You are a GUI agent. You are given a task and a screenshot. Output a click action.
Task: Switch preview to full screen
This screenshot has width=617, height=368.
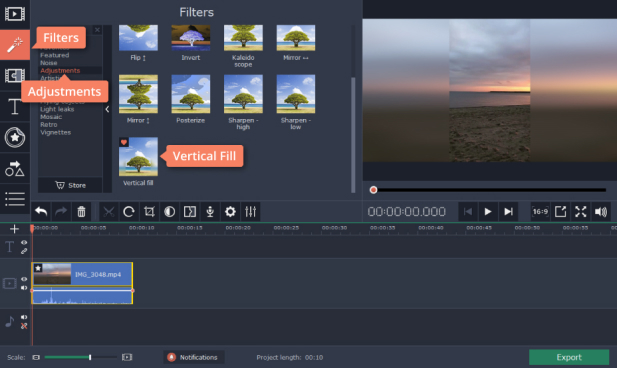[581, 212]
